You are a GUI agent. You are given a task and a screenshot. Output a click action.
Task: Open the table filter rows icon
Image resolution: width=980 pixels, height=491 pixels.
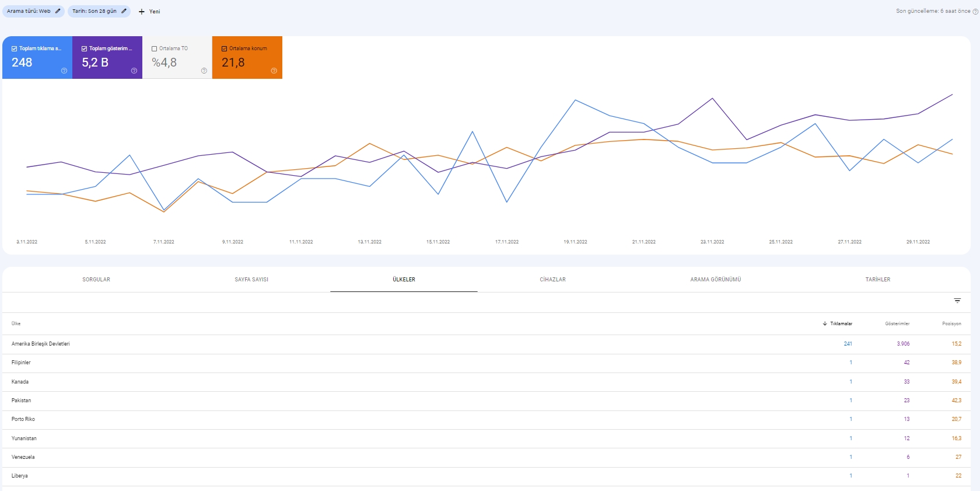(957, 301)
